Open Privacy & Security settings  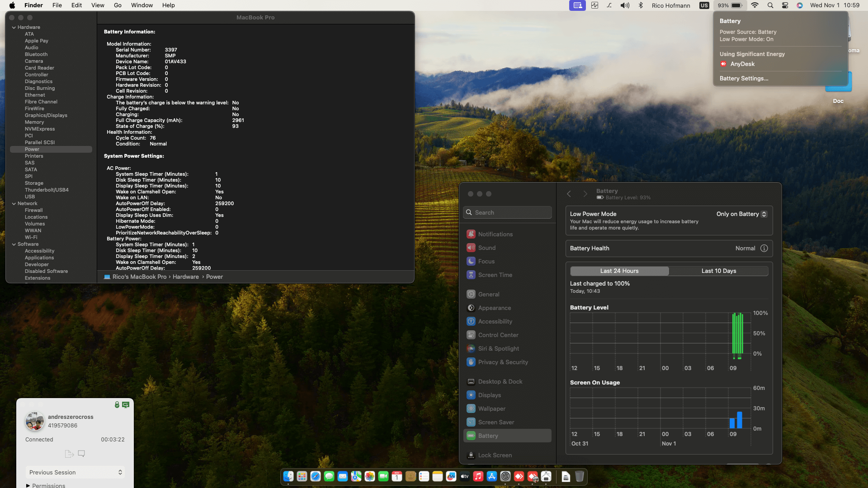click(507, 362)
